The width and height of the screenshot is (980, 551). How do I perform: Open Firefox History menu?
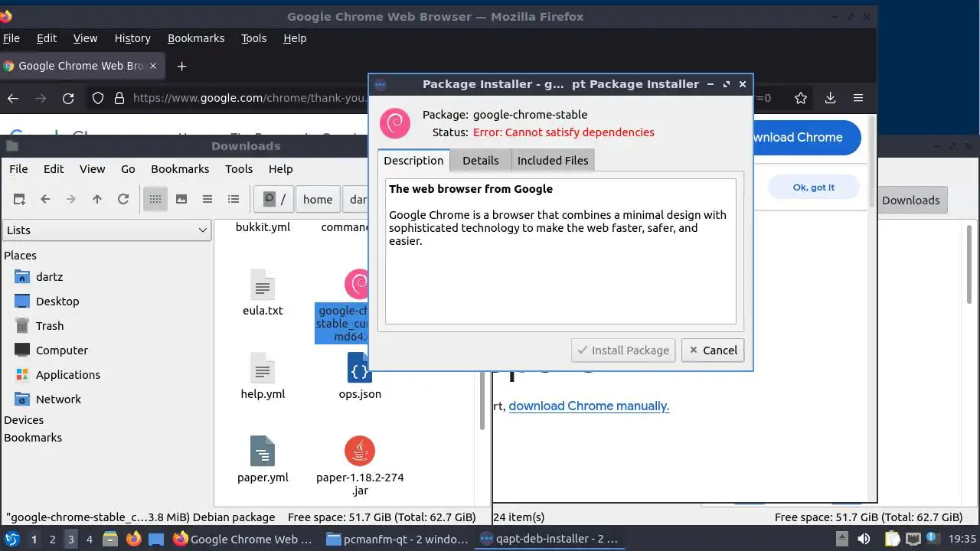coord(132,38)
